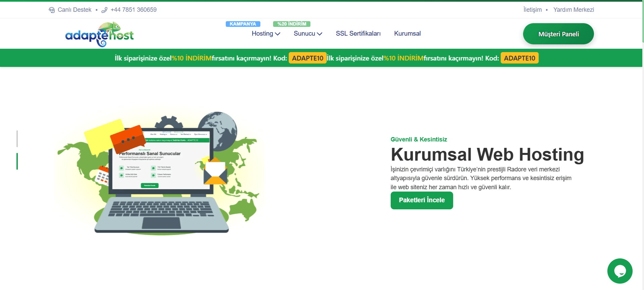
Task: Click the second ADAPTE10 coupon code badge
Action: (519, 58)
